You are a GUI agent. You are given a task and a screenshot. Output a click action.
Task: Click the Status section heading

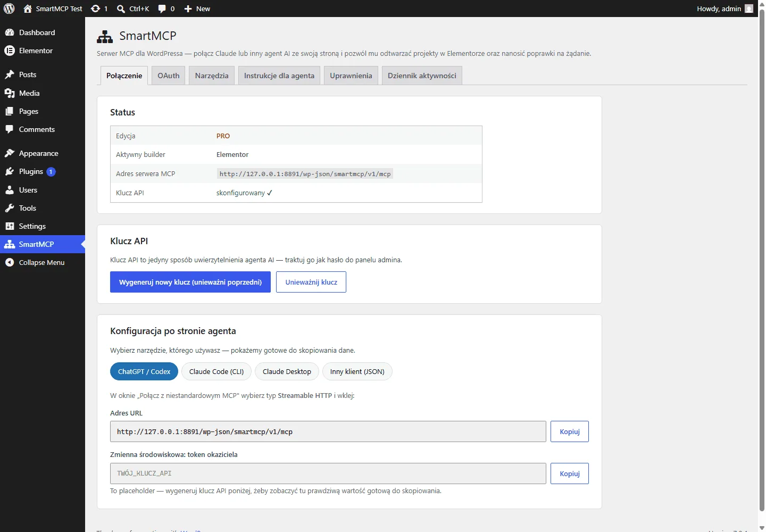122,112
